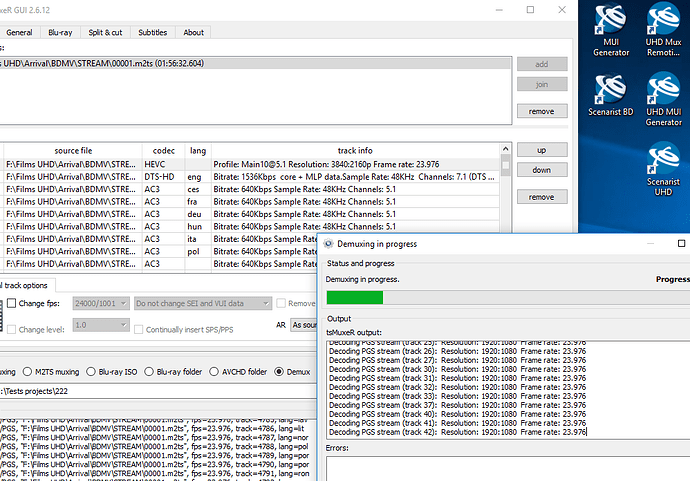Launch the Scenarist BD desktop icon
690x481 pixels.
611,95
